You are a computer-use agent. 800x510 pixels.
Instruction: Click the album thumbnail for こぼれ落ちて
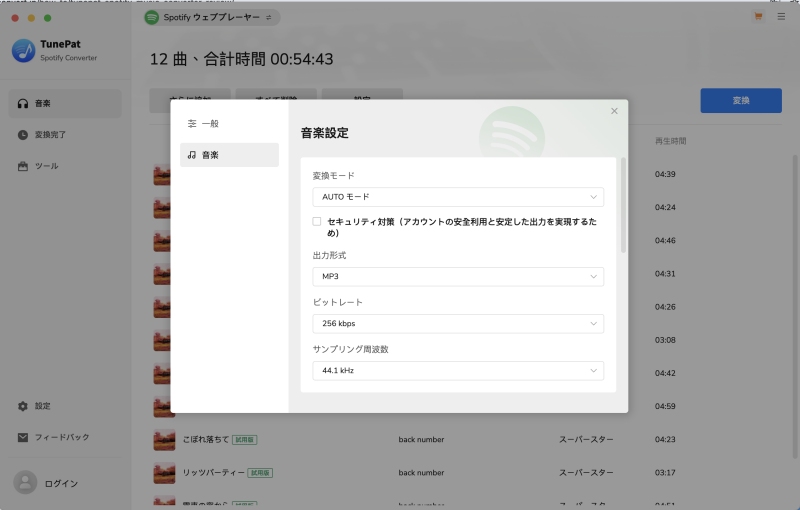tap(164, 440)
